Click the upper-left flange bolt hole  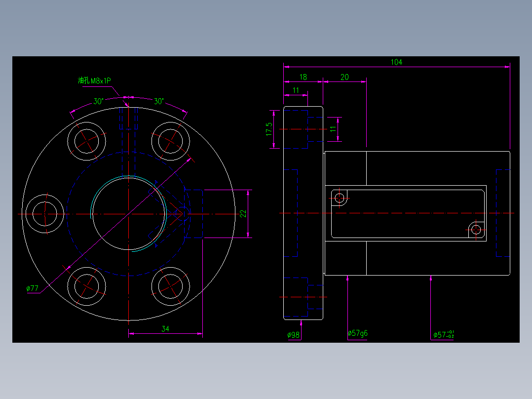(x=86, y=141)
